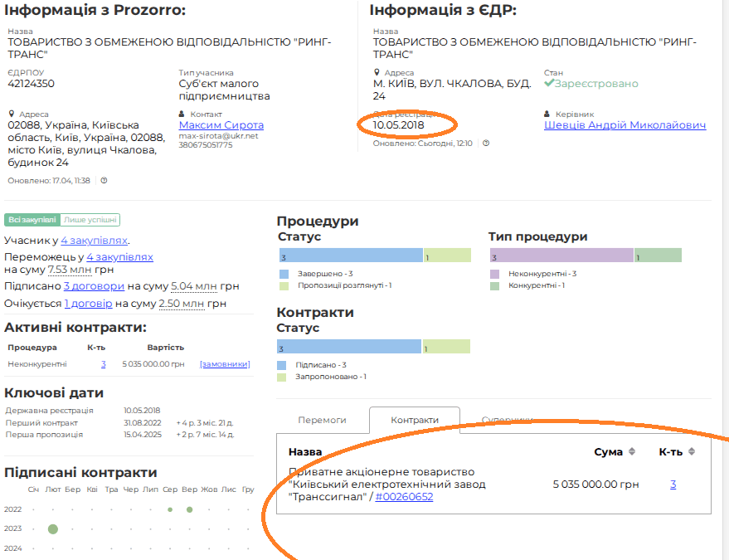This screenshot has height=560, width=729.
Task: Open customer code link #00260652
Action: pyautogui.click(x=404, y=497)
